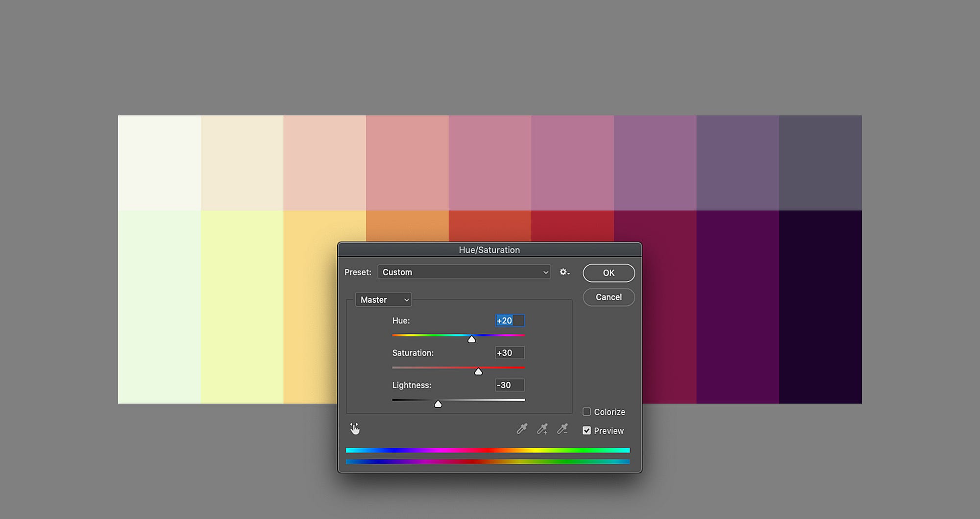Screen dimensions: 980x519
Task: Click the golden yellow bottom swatch
Action: (310, 307)
